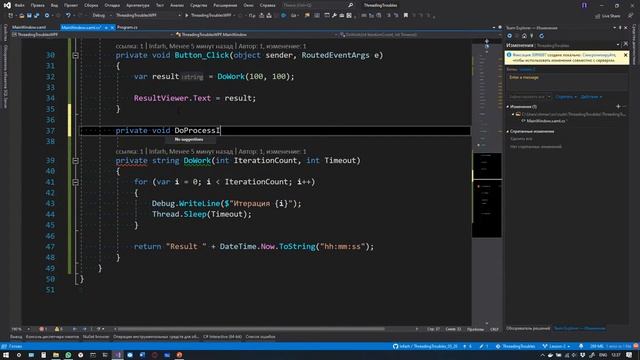
Task: Click the Save icon in the toolbar
Action: 29,16
